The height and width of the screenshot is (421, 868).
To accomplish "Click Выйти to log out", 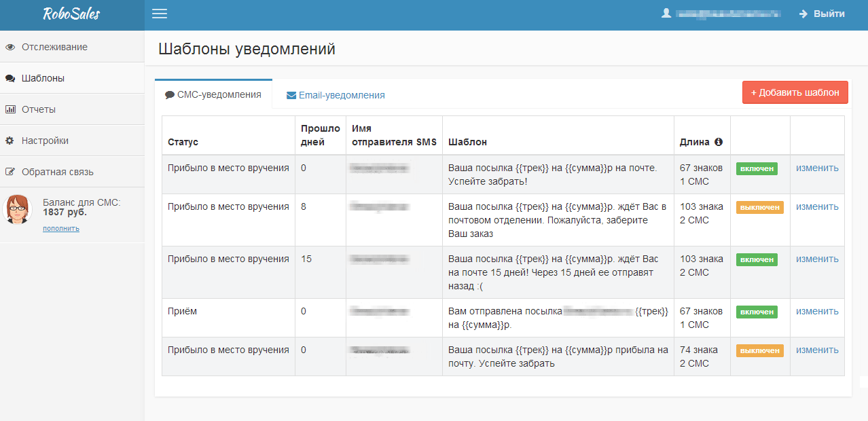I will pyautogui.click(x=822, y=14).
